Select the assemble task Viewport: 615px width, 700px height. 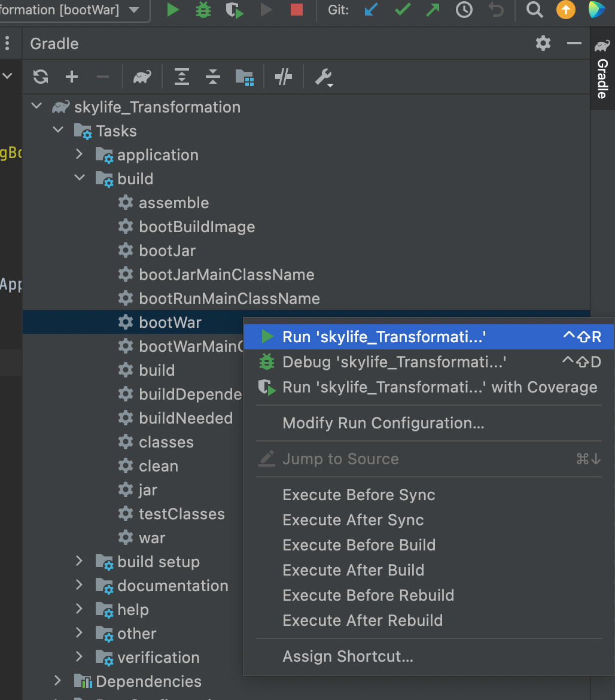click(x=173, y=203)
